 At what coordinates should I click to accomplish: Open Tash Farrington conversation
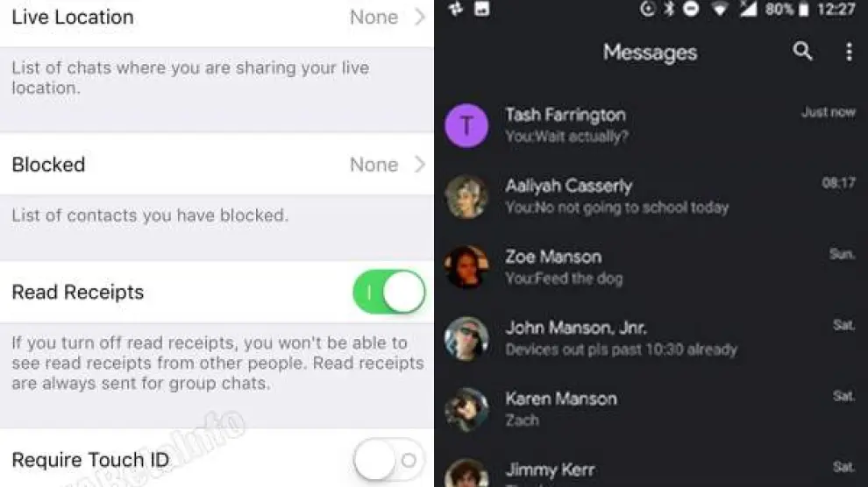651,125
